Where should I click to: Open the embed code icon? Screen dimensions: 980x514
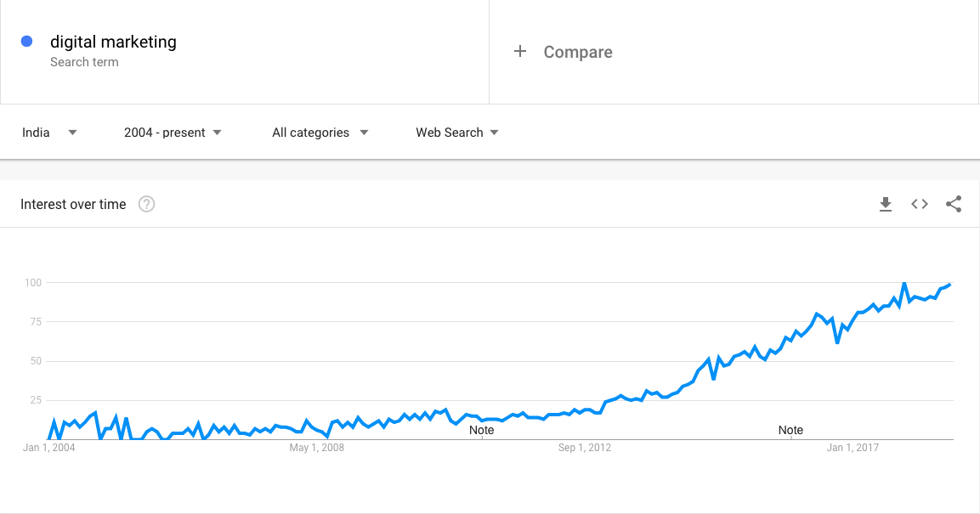tap(920, 204)
